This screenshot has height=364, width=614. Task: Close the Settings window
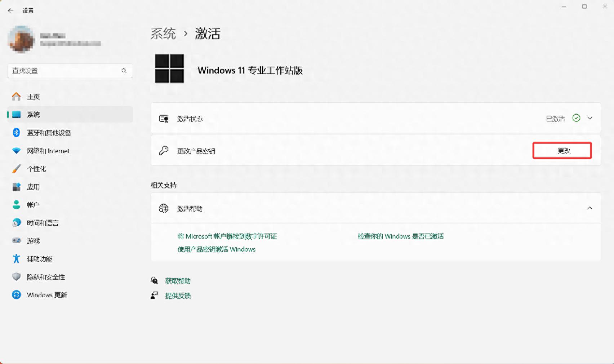point(605,7)
